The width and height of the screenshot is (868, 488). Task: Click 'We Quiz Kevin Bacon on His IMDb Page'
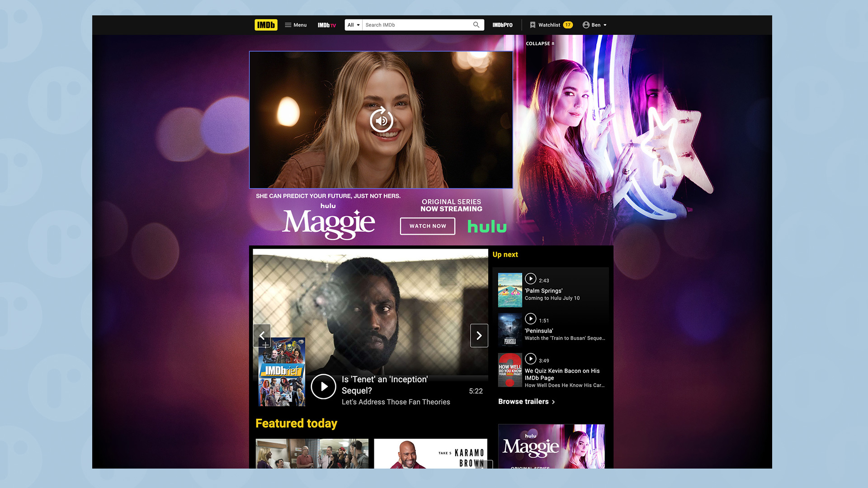click(562, 374)
